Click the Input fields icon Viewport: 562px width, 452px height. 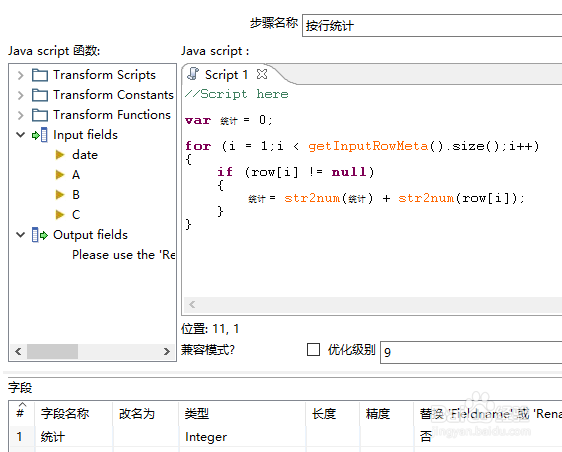[x=39, y=135]
